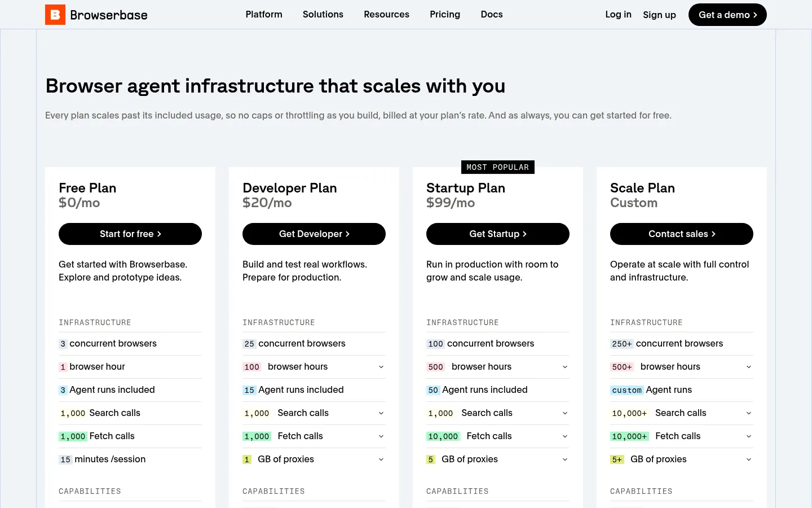Click Free Plan 3 concurrent browsers
This screenshot has width=812, height=508.
coord(108,344)
